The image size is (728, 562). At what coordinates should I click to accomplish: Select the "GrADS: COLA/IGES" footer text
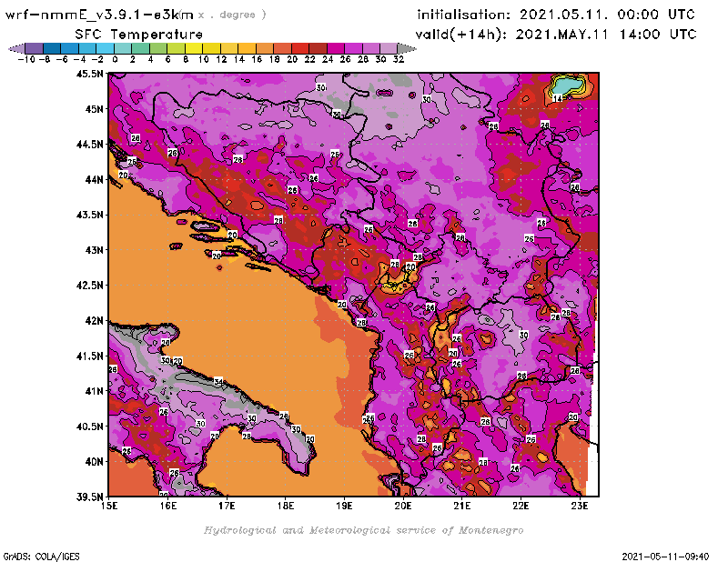(x=41, y=557)
